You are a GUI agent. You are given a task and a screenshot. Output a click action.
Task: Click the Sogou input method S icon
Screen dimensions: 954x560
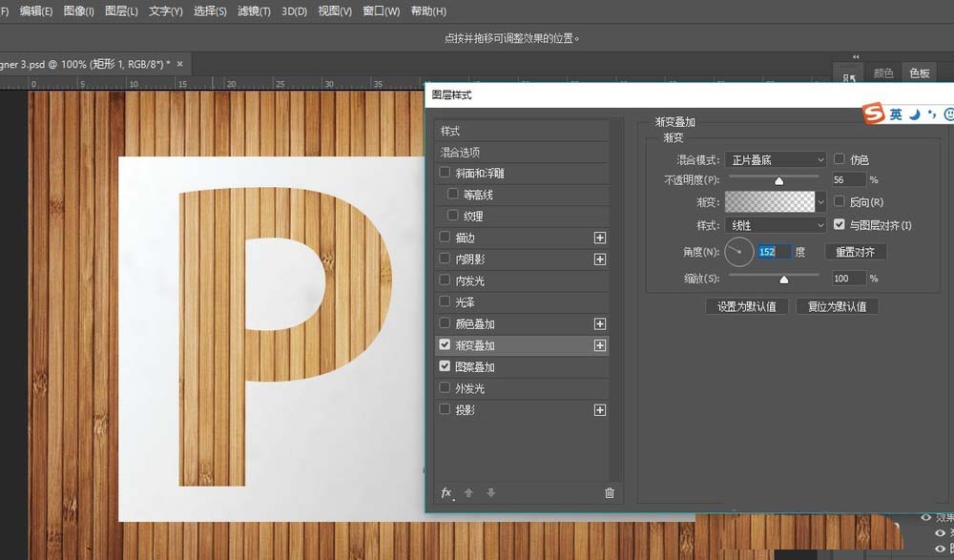tap(873, 114)
